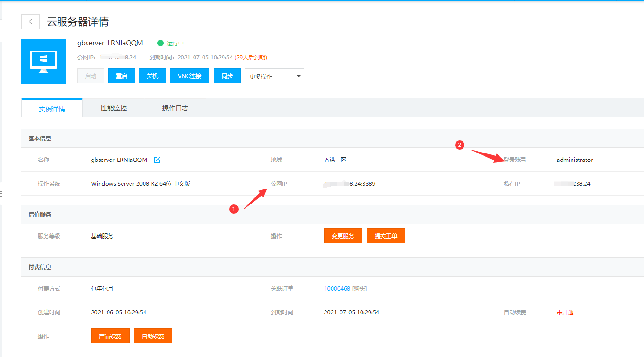Click the disabled 启动 start button
644x357 pixels.
point(91,76)
